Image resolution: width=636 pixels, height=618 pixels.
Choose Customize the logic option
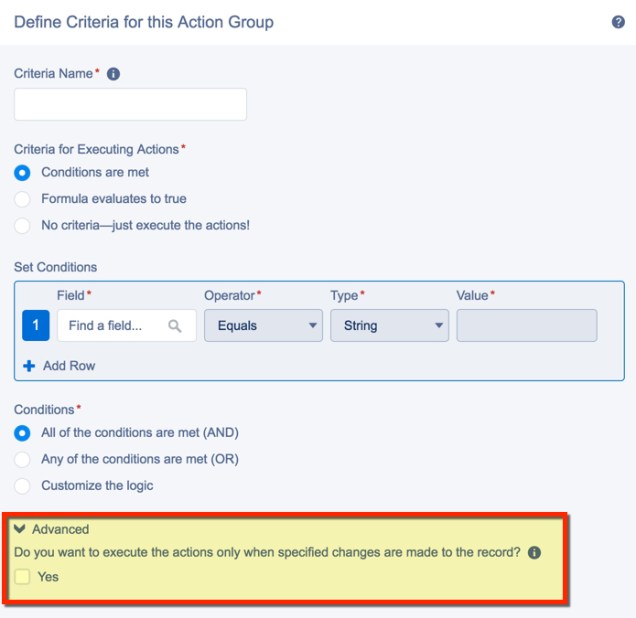click(x=23, y=485)
